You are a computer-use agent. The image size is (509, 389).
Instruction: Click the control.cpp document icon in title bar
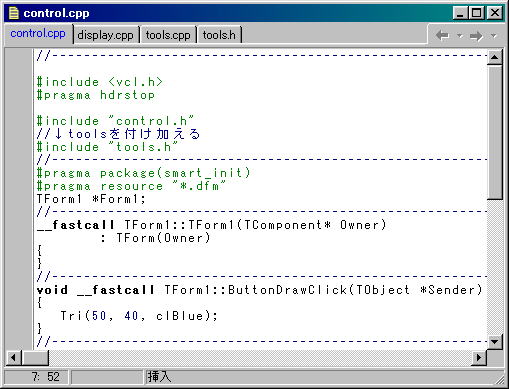14,13
